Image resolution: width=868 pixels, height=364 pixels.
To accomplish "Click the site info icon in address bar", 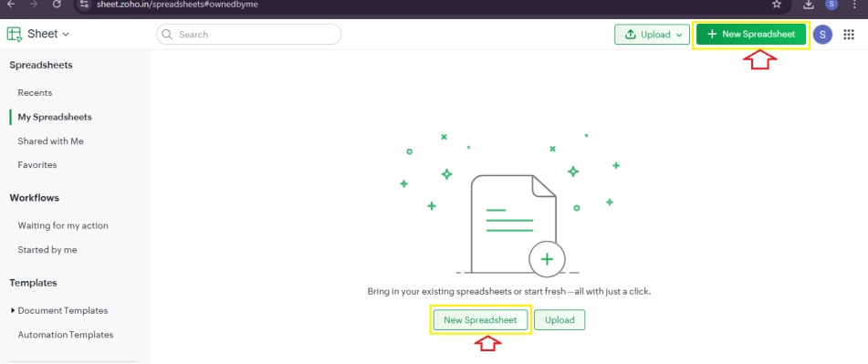I will point(84,5).
